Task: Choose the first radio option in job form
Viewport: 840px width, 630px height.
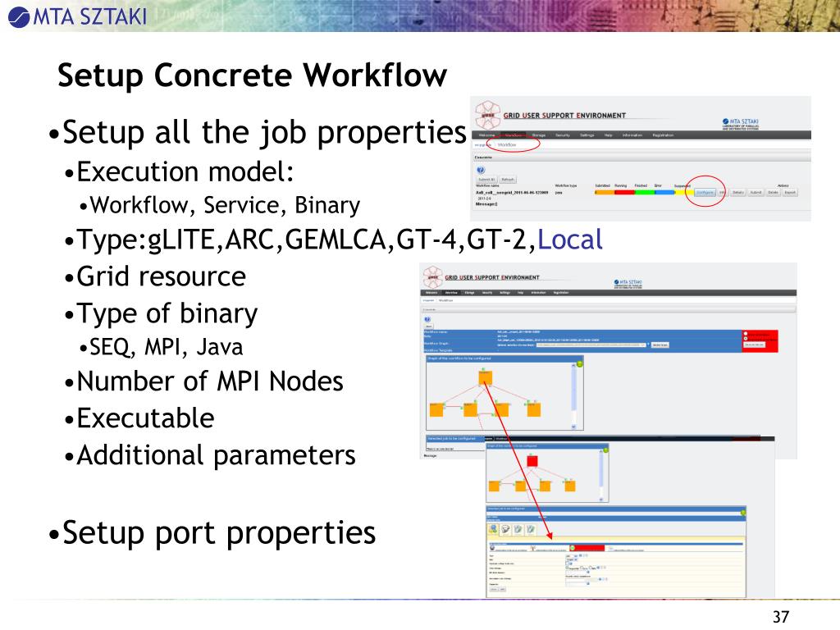Action: 568,568
